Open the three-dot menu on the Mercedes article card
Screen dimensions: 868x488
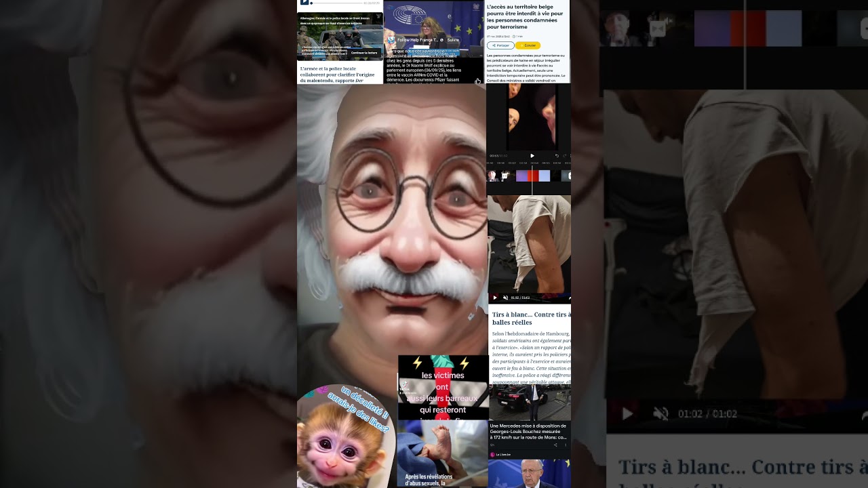point(566,445)
